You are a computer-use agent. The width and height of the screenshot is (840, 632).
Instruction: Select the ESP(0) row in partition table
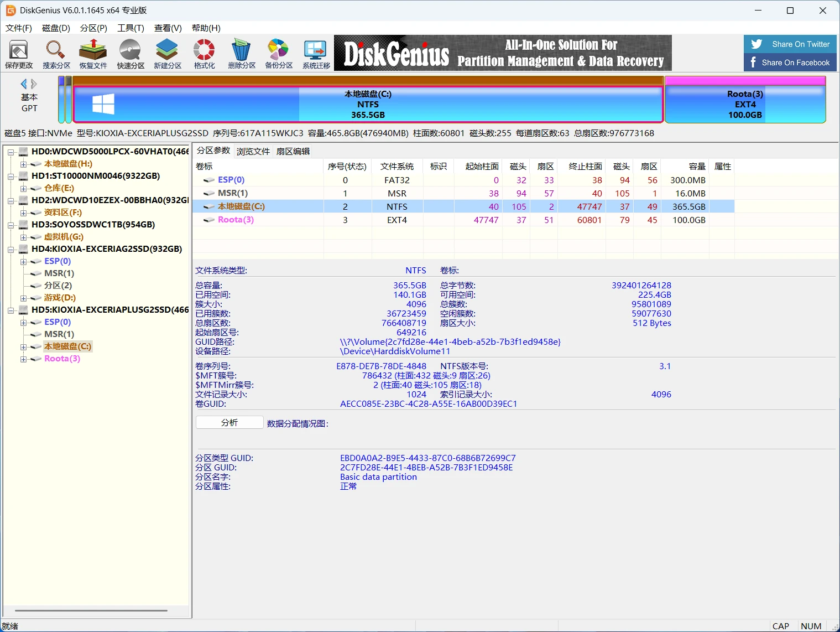coord(231,180)
